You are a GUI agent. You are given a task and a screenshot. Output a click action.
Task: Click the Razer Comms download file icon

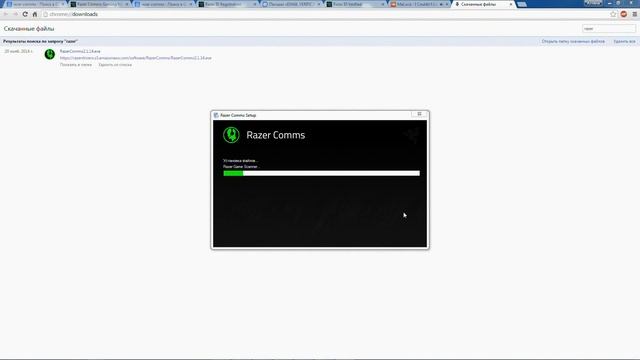[x=49, y=54]
